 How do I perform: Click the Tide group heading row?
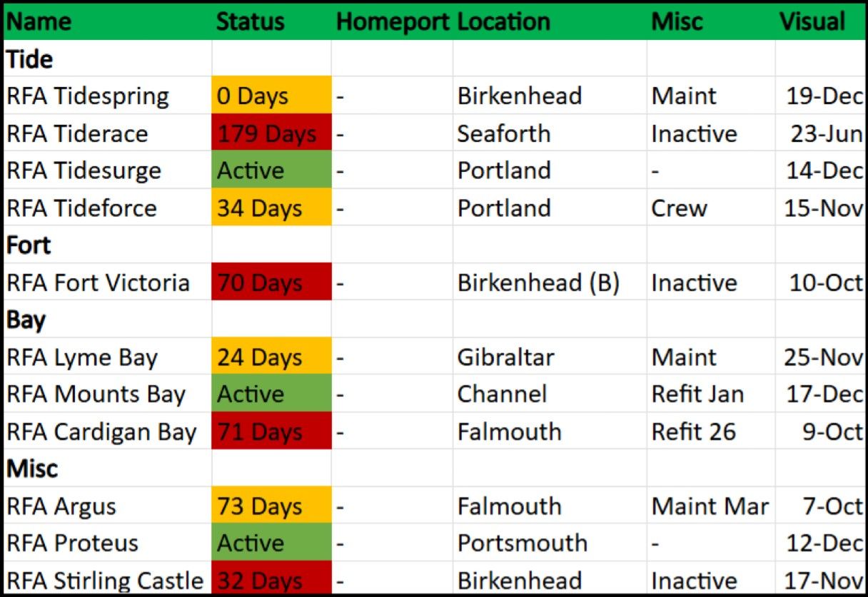click(30, 59)
